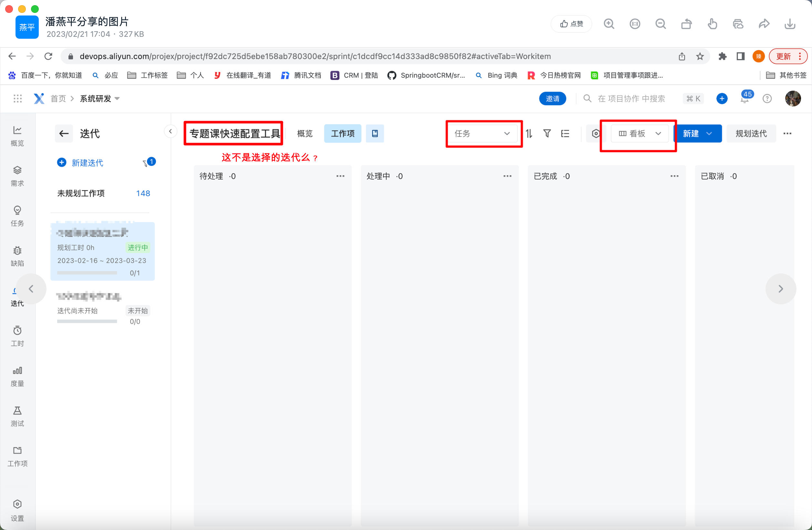Zoom out of the shared image

(661, 24)
